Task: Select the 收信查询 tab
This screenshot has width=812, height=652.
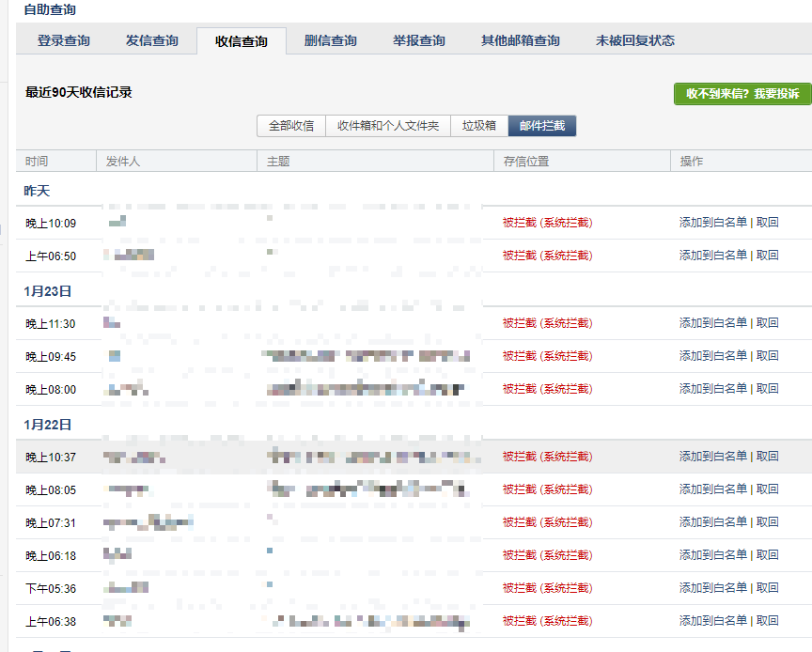Action: [242, 41]
